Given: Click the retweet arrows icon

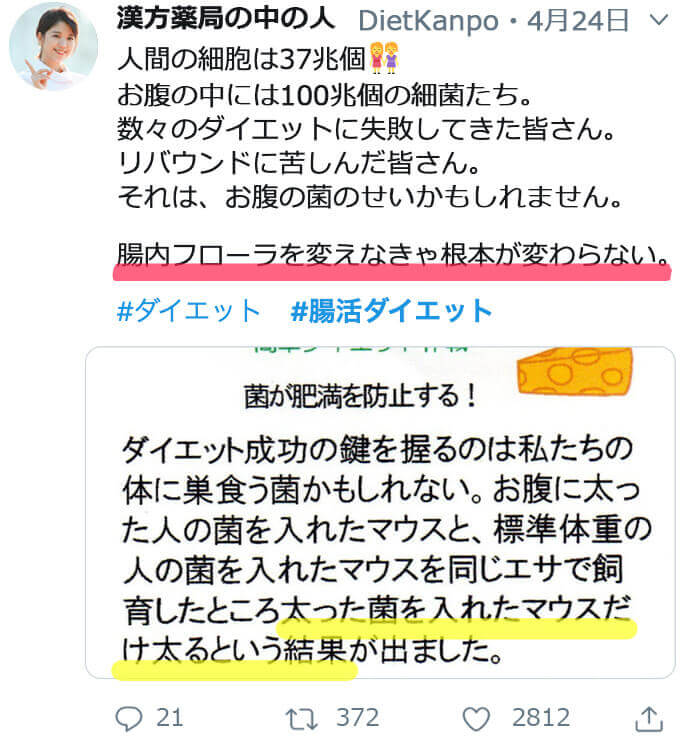Looking at the screenshot, I should 301,718.
